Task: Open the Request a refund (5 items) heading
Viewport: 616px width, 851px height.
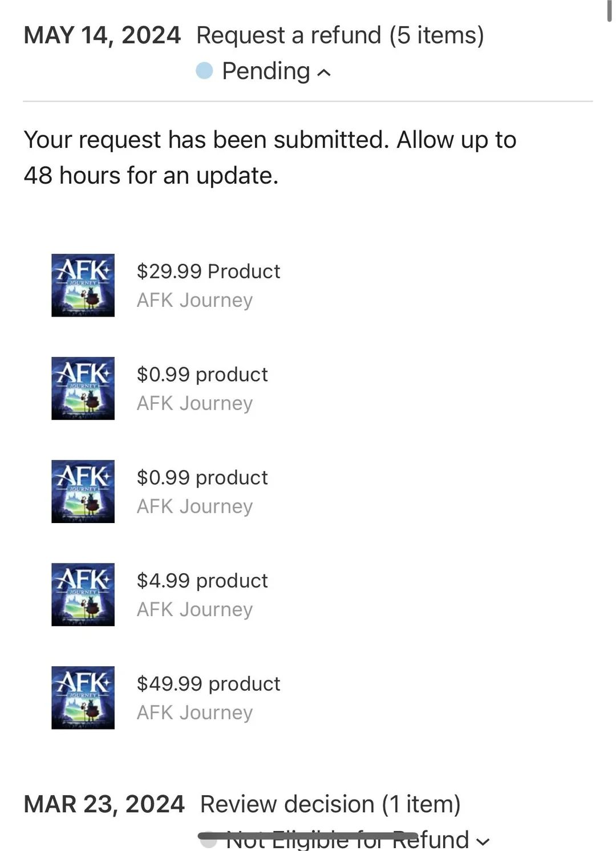Action: pyautogui.click(x=340, y=35)
